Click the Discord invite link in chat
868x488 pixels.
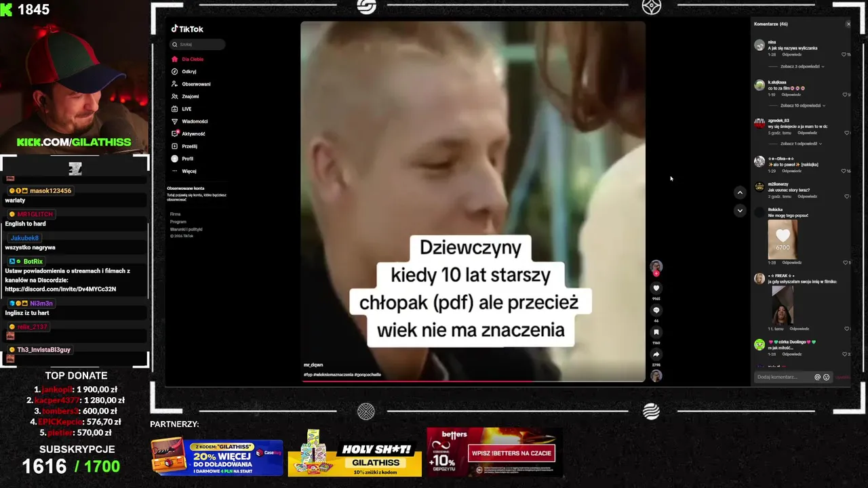coord(60,289)
